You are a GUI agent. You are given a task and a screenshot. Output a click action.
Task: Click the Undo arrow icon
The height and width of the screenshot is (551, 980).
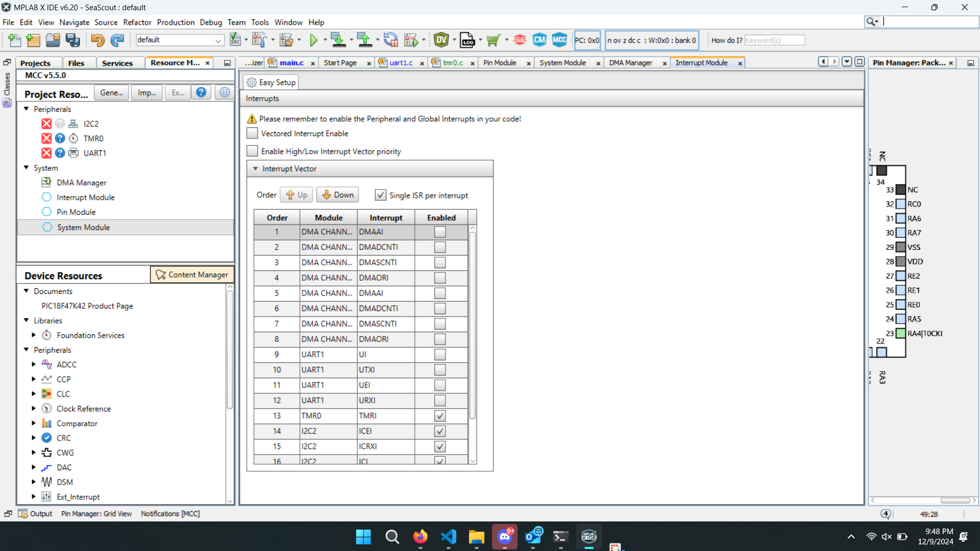coord(97,40)
